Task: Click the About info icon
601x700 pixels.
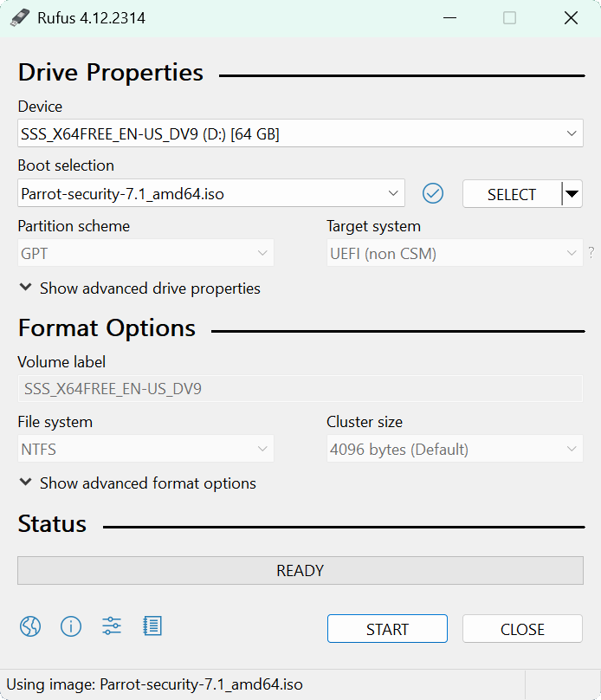Action: (x=71, y=626)
